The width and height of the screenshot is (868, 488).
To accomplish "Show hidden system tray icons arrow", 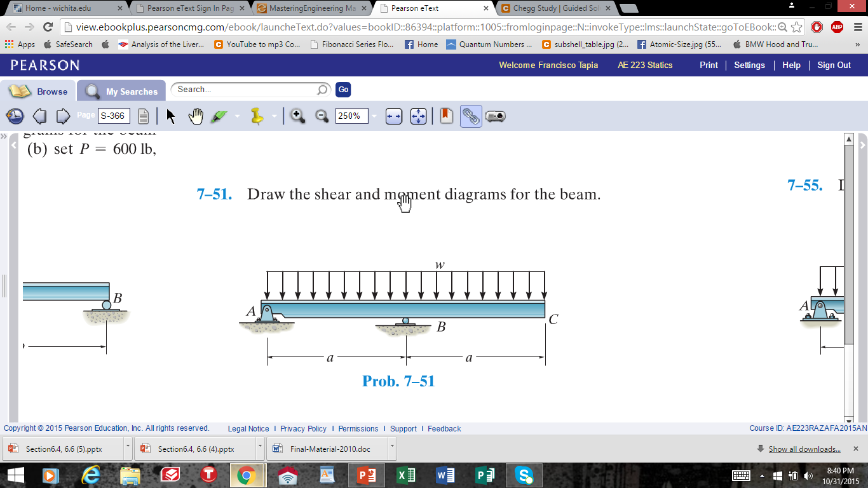I will tap(762, 475).
